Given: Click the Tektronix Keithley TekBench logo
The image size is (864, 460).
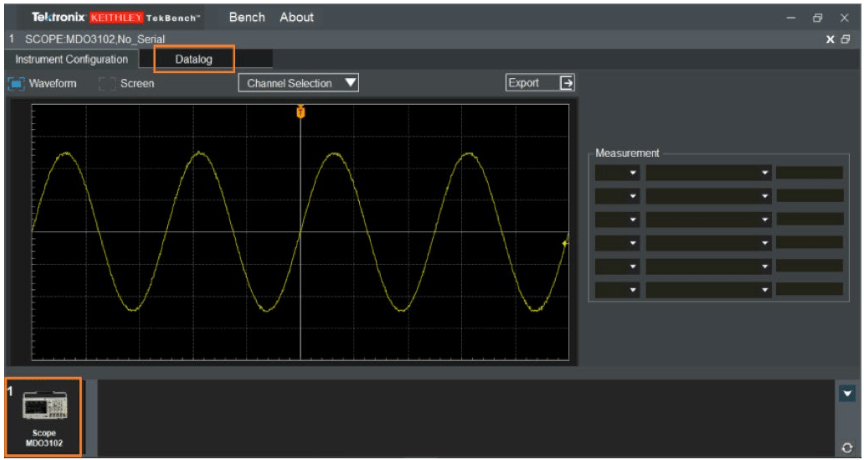Looking at the screenshot, I should [117, 17].
